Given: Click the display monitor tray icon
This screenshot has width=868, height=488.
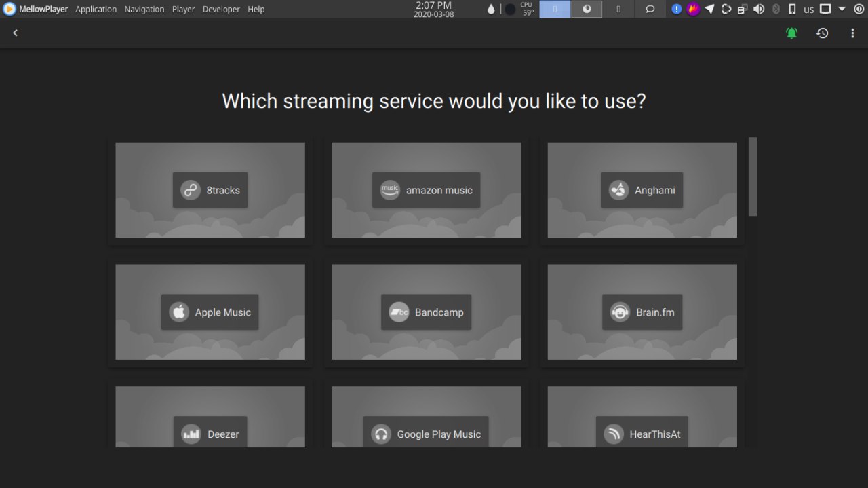Looking at the screenshot, I should (825, 9).
